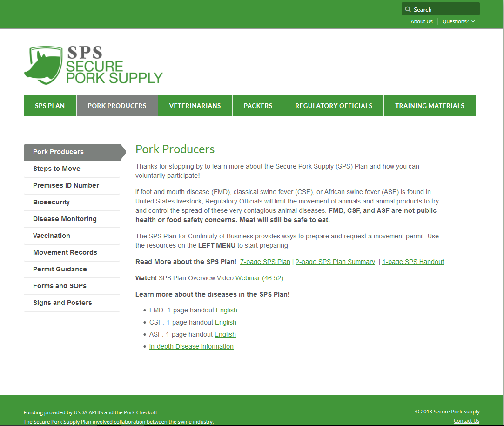Screen dimensions: 504x426
Task: Open CSF handout English link
Action: point(226,323)
